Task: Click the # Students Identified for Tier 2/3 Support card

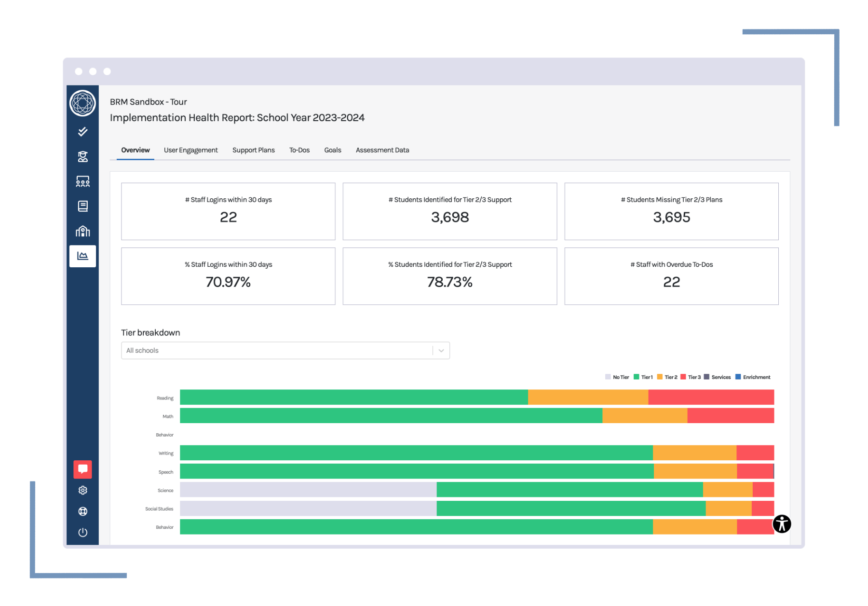Action: (450, 211)
